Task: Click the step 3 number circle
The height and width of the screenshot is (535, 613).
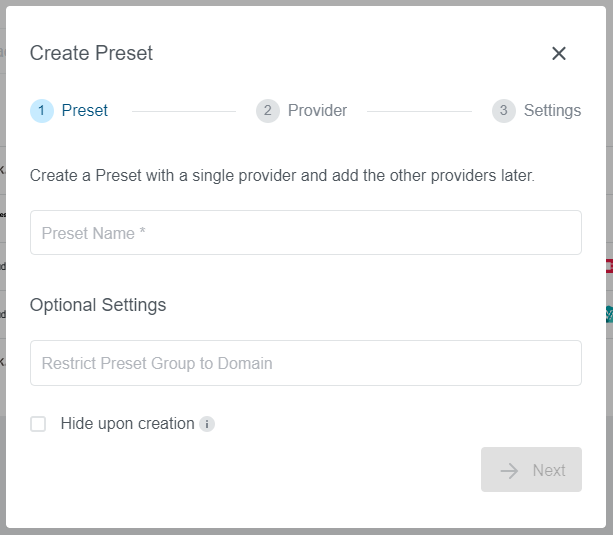Action: [503, 111]
